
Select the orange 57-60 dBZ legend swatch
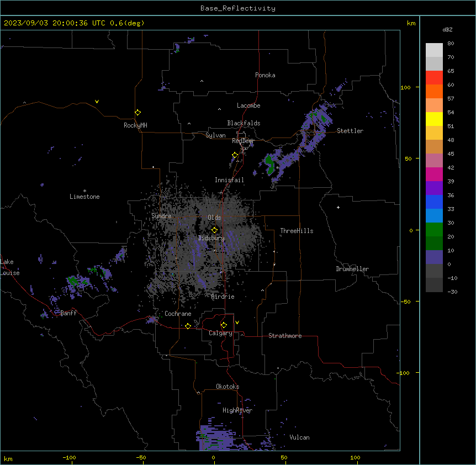coord(434,91)
